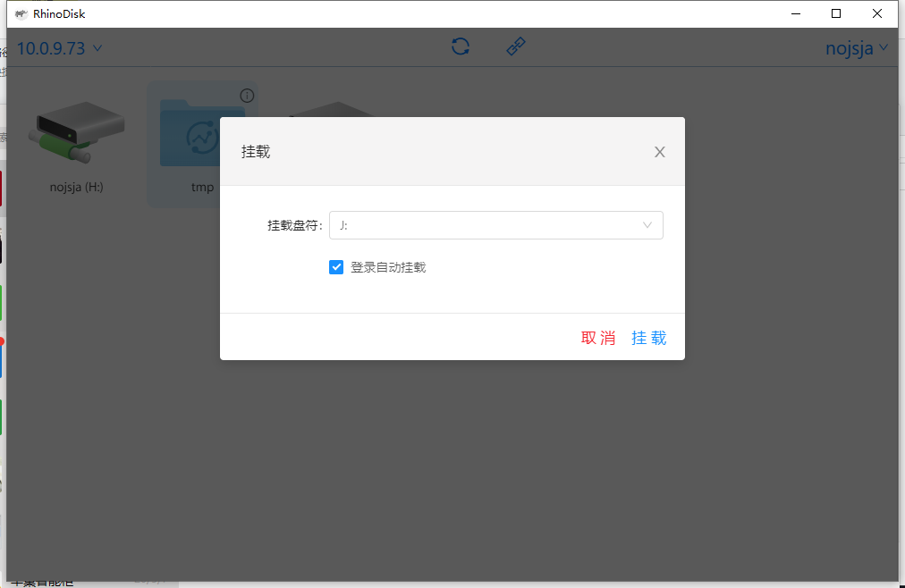This screenshot has width=905, height=588.
Task: Uncheck the 登录自动挂载 checkbox
Action: pyautogui.click(x=336, y=267)
